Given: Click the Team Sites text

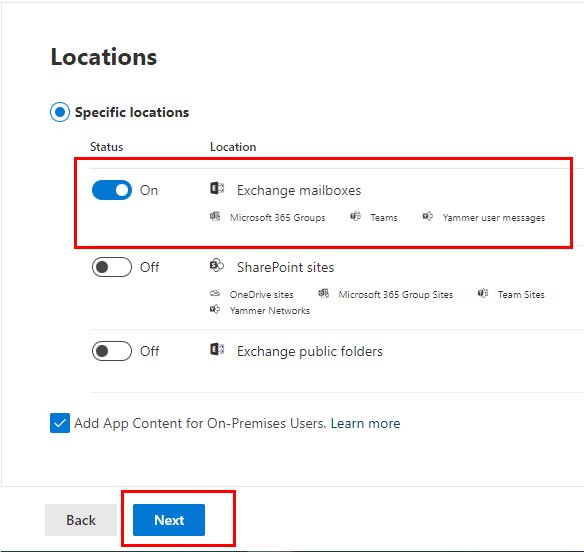Looking at the screenshot, I should pyautogui.click(x=521, y=295).
